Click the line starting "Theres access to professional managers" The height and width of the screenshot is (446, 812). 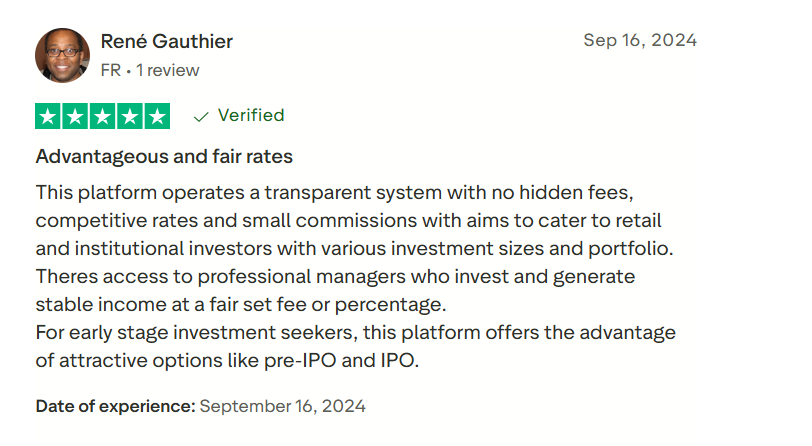coord(335,276)
